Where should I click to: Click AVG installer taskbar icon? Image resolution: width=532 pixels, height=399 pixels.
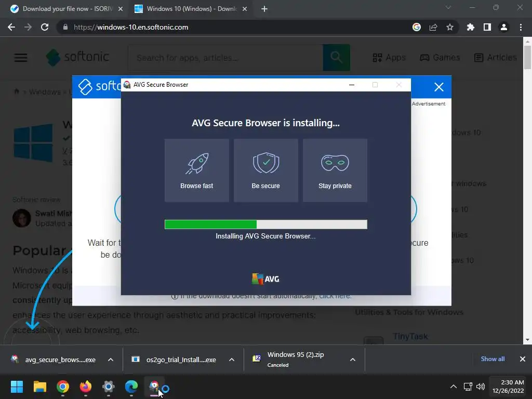[154, 387]
